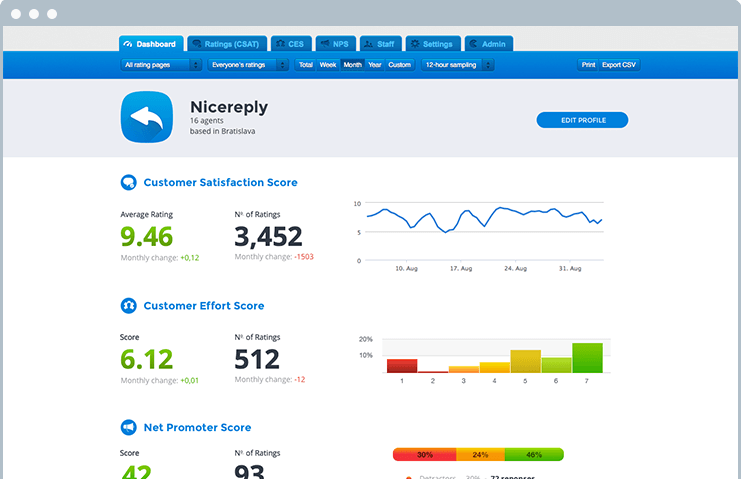This screenshot has height=479, width=741.
Task: Click the 17. Aug axis label
Action: (x=461, y=268)
